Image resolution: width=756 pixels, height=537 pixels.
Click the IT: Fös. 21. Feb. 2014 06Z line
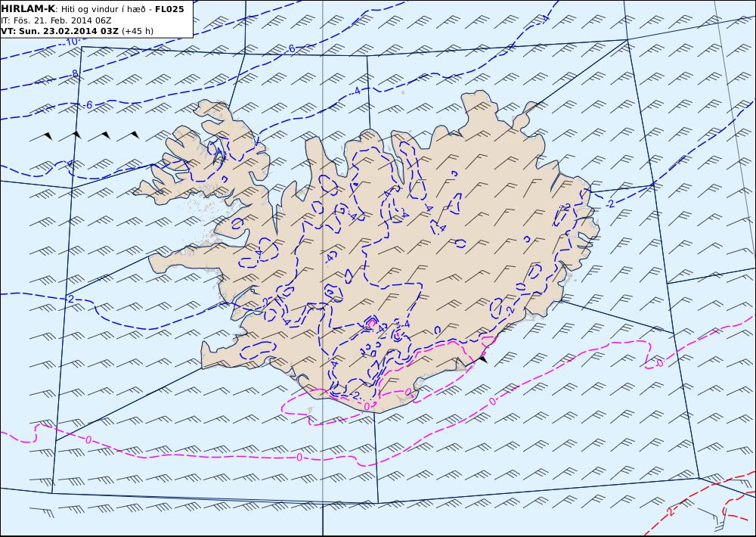pos(57,20)
